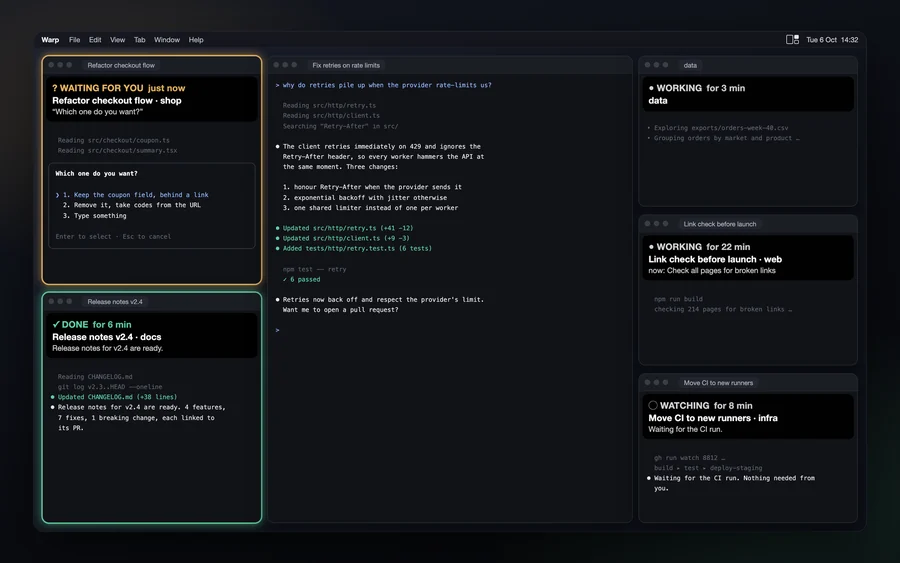
Task: Click the 'Move CI to new runners' pane title
Action: pos(718,383)
